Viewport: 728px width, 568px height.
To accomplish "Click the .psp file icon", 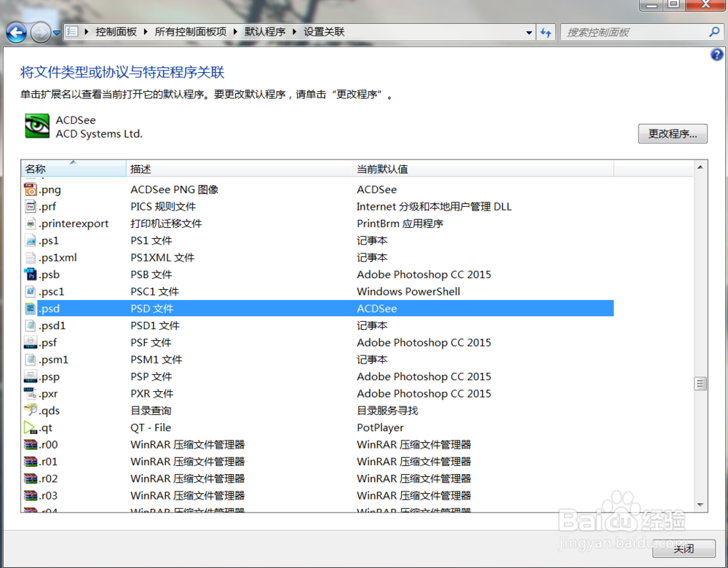I will tap(30, 376).
